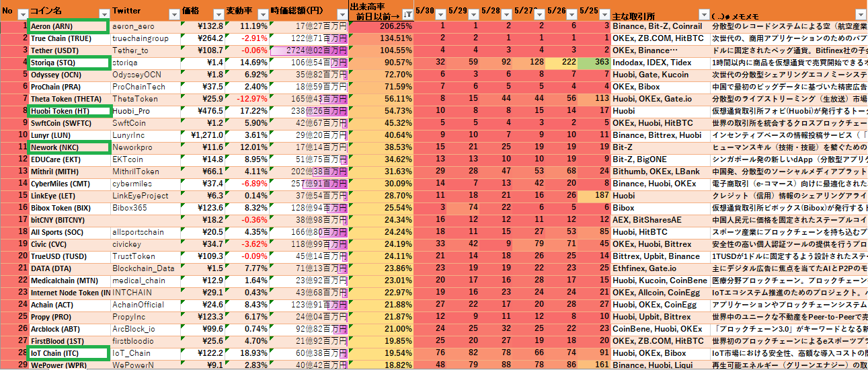Open the 5/30 column filter dropdown
This screenshot has height=370, width=868.
pos(439,13)
